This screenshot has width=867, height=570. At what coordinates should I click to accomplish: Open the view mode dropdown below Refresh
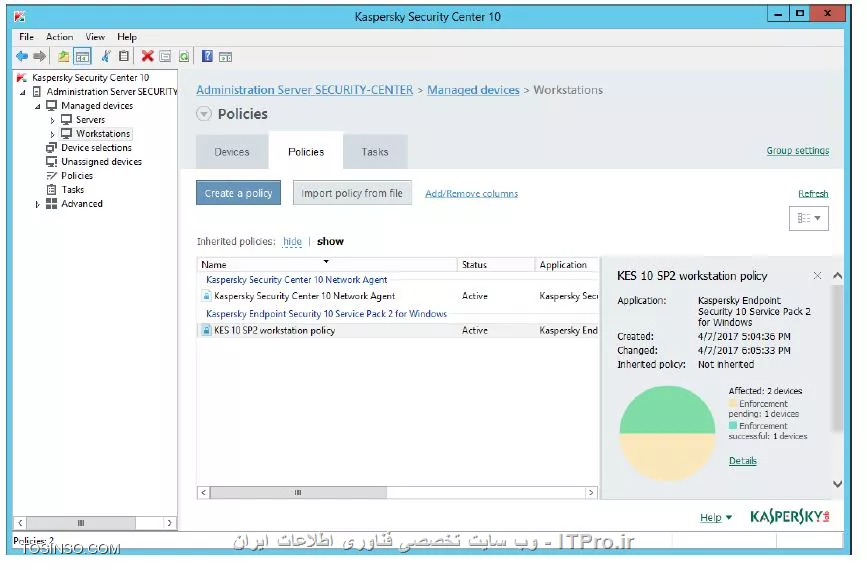coord(808,218)
